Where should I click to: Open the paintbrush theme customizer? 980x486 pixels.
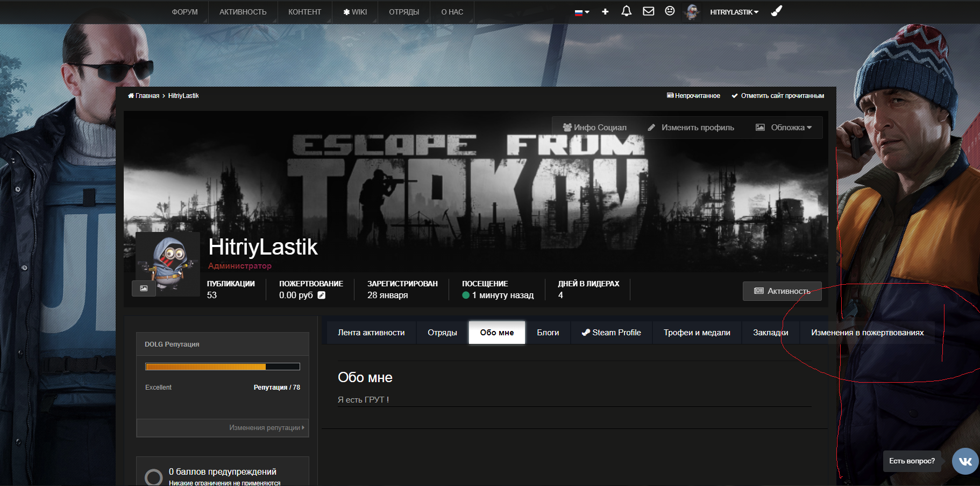click(776, 11)
